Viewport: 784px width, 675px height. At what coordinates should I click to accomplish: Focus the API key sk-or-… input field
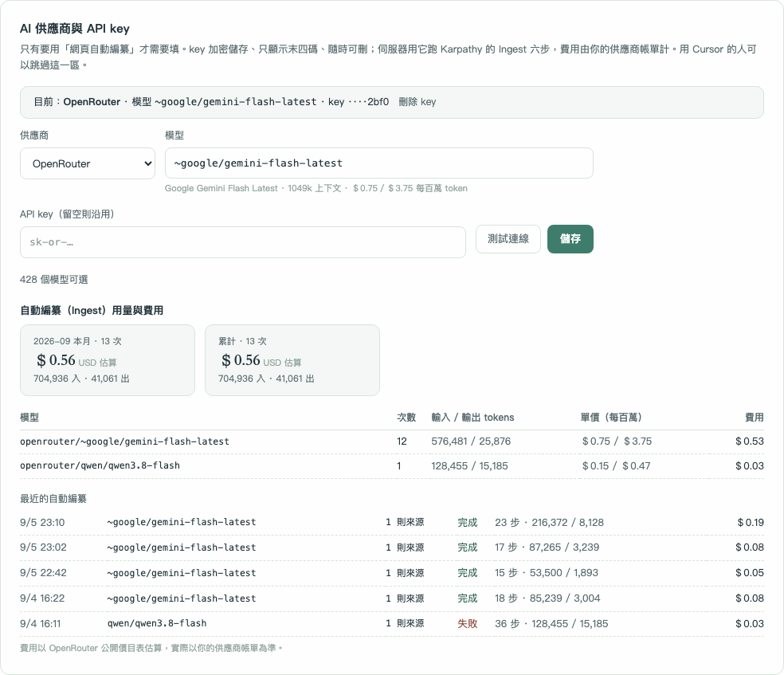243,242
